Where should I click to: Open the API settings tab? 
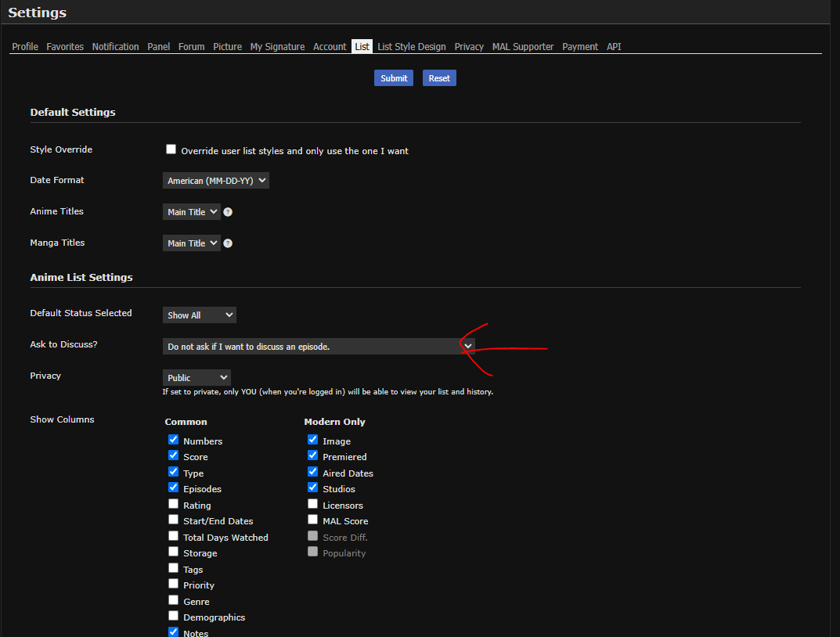[614, 47]
